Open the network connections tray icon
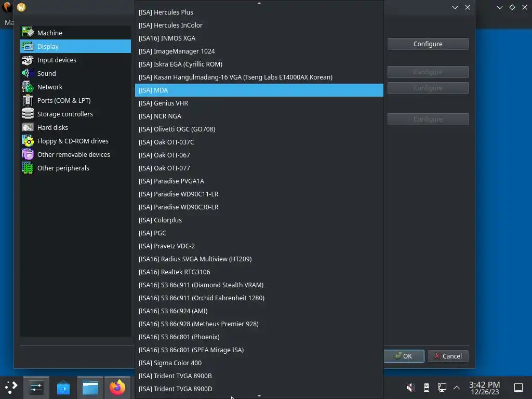Image resolution: width=532 pixels, height=399 pixels. tap(442, 387)
